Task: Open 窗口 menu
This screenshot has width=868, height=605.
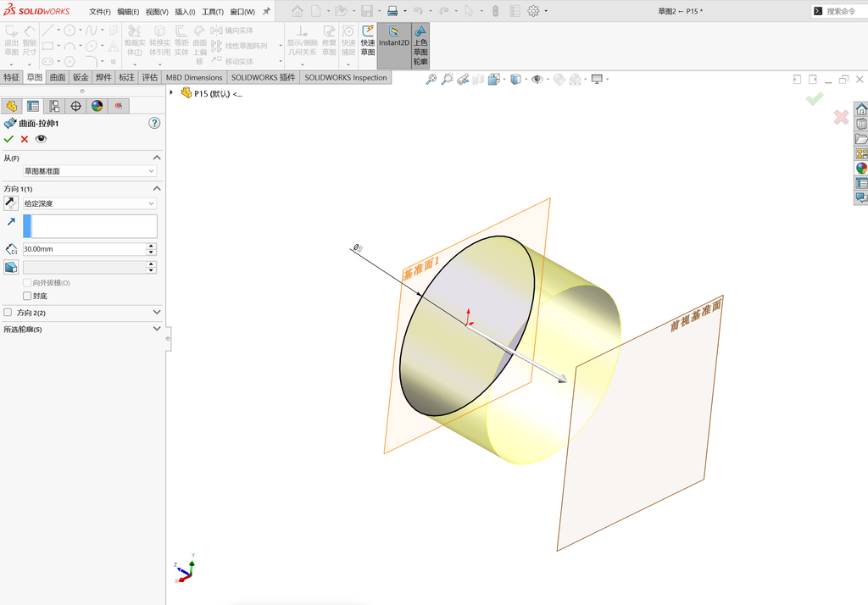Action: tap(242, 11)
